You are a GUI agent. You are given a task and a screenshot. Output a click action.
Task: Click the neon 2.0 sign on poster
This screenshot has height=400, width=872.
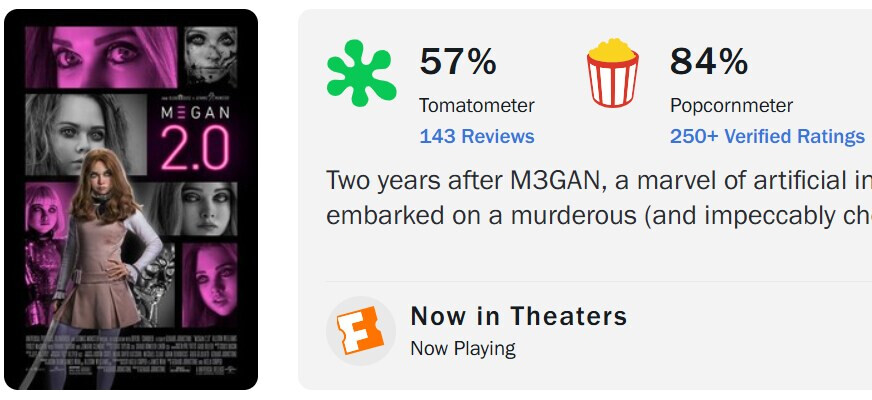[195, 147]
